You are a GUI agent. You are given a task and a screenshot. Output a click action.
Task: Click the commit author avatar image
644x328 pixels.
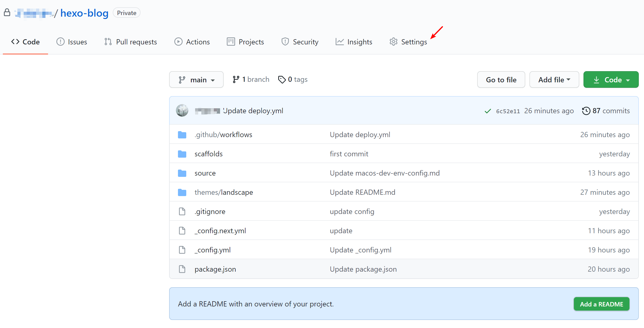[182, 111]
